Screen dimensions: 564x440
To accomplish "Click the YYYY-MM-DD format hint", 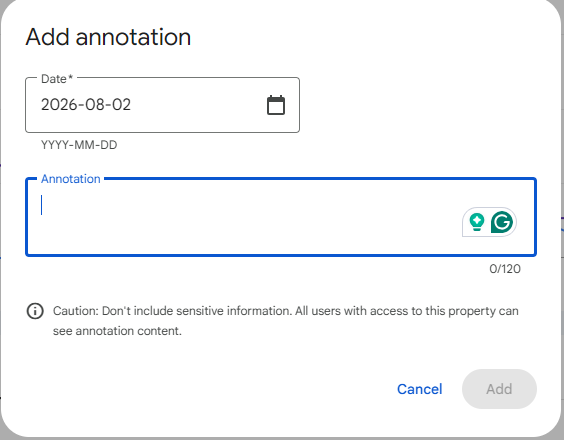I will pos(79,145).
